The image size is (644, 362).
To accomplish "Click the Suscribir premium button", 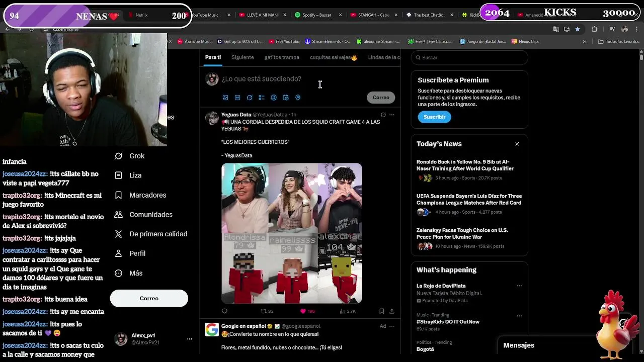I will tap(434, 117).
